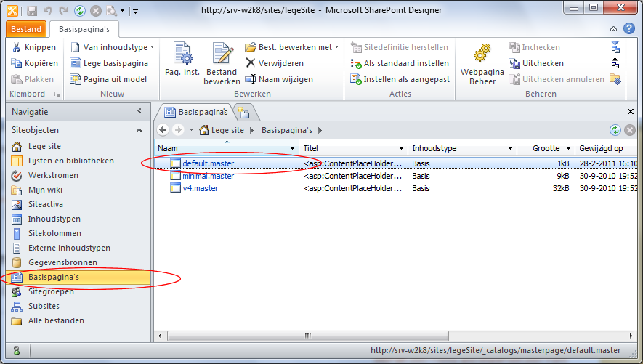Open Van inhoudstype dropdown
Screen dimensions: 643x364
click(152, 47)
